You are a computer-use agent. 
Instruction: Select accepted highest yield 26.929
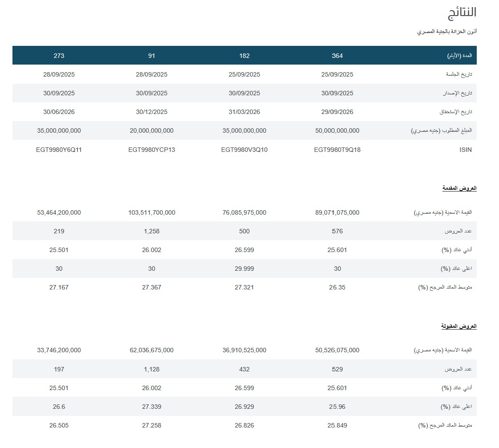coord(244,407)
